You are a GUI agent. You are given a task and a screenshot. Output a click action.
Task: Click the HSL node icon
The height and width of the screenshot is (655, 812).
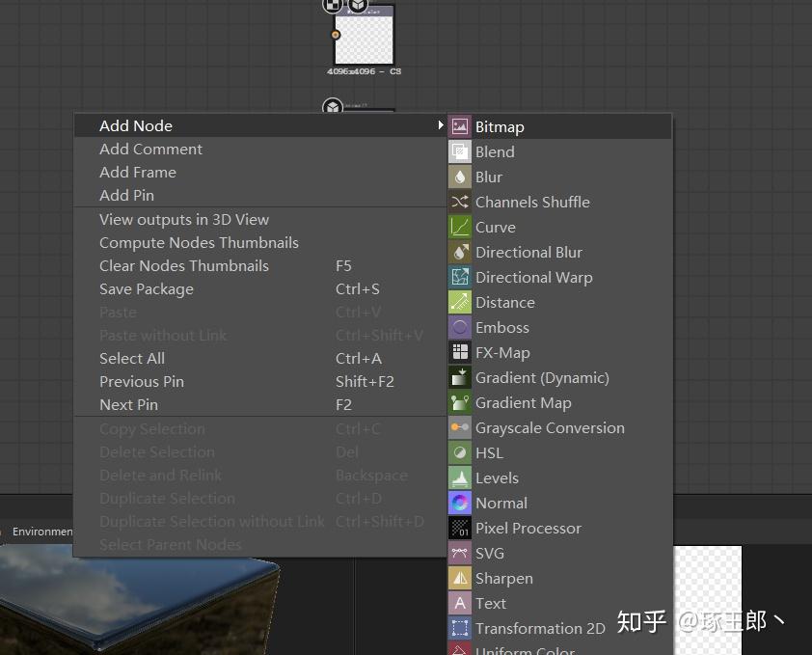pyautogui.click(x=459, y=452)
